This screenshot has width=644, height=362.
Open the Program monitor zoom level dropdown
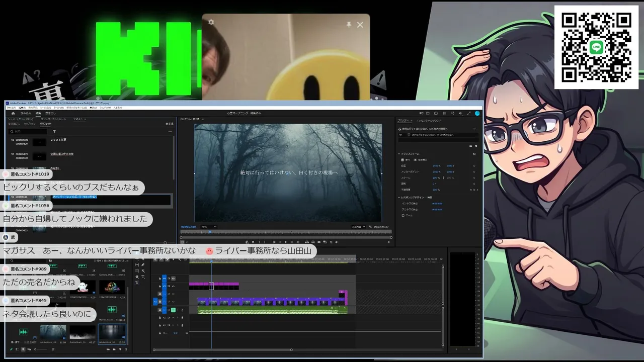208,227
